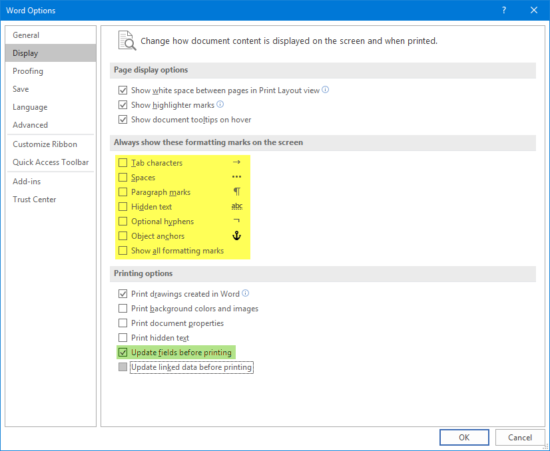Go to Proofing options
The width and height of the screenshot is (550, 451).
click(x=51, y=71)
